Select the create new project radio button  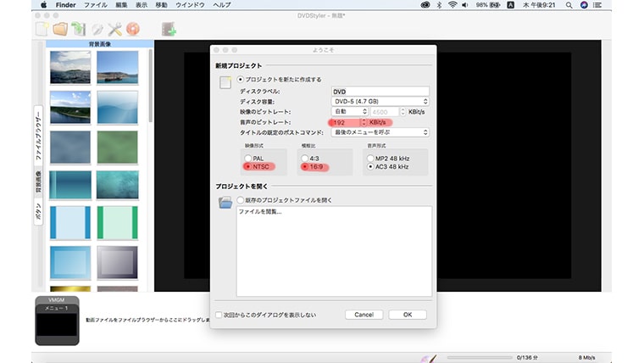click(241, 80)
